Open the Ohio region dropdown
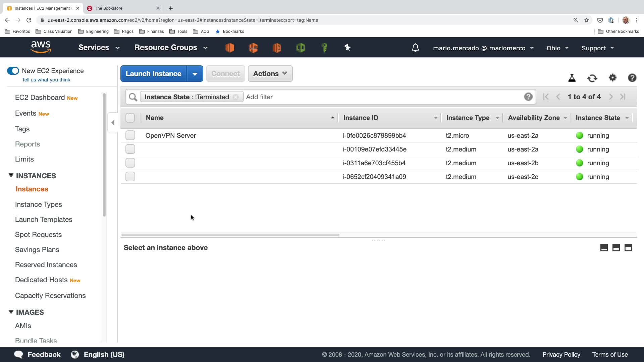Image resolution: width=644 pixels, height=362 pixels. tap(557, 48)
